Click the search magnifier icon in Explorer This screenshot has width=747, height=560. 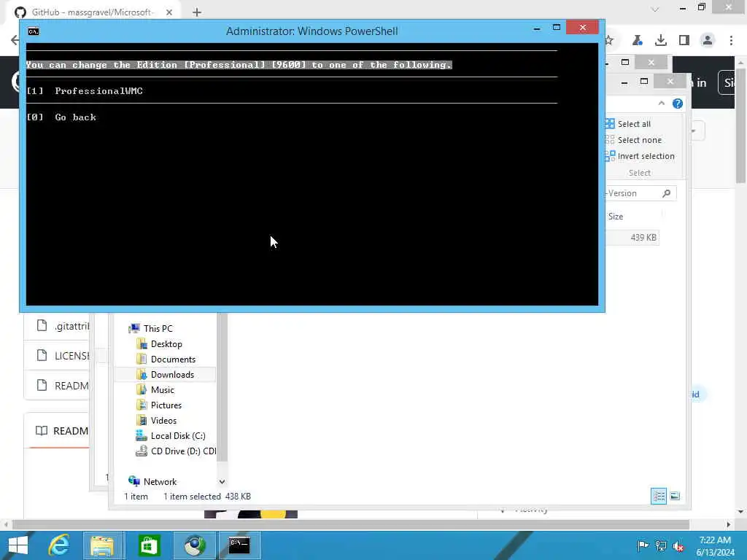667,193
